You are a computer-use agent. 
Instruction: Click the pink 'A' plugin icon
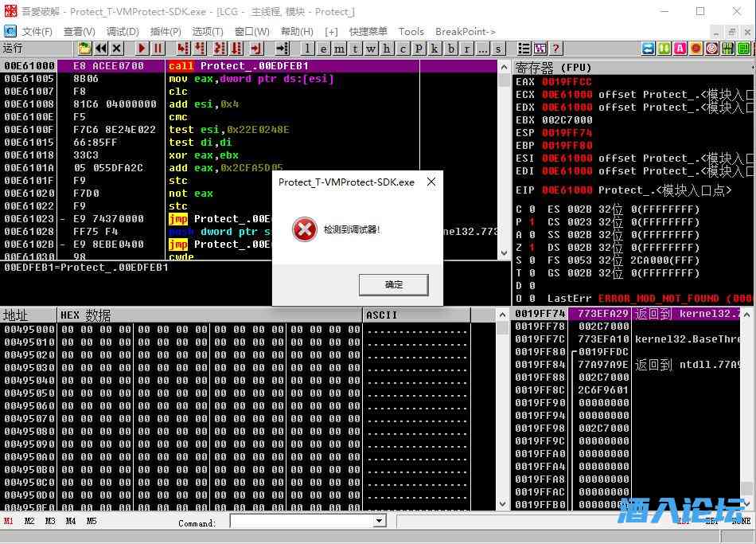pyautogui.click(x=680, y=49)
